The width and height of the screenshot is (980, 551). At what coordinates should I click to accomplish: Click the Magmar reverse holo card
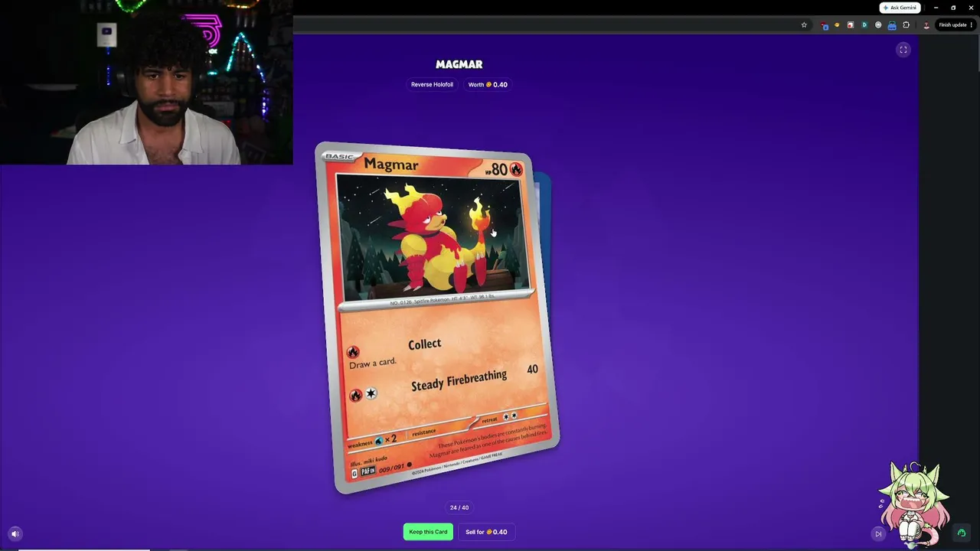pos(437,317)
